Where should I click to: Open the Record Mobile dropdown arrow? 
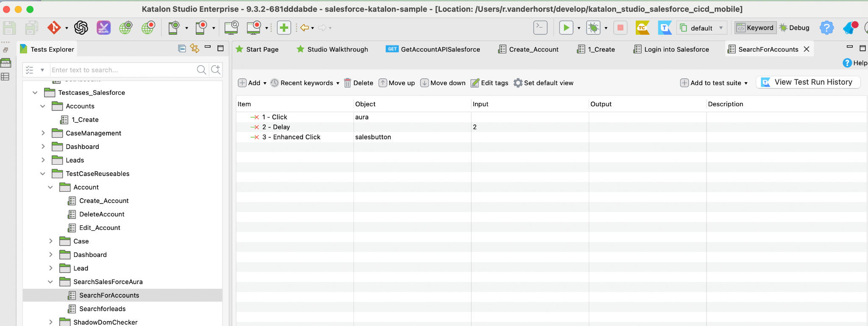pos(214,28)
